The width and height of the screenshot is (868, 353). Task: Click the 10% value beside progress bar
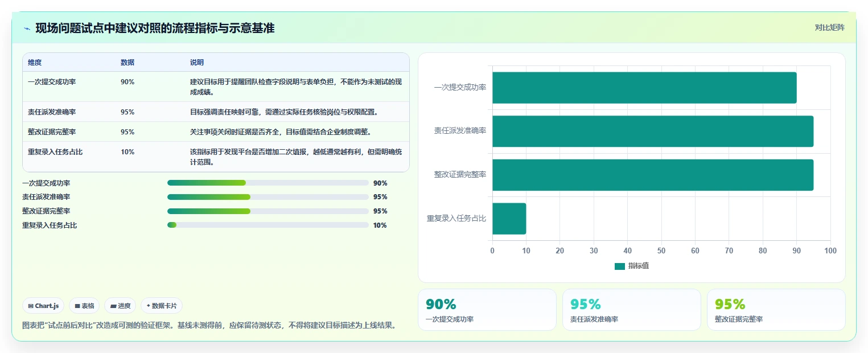pos(380,225)
